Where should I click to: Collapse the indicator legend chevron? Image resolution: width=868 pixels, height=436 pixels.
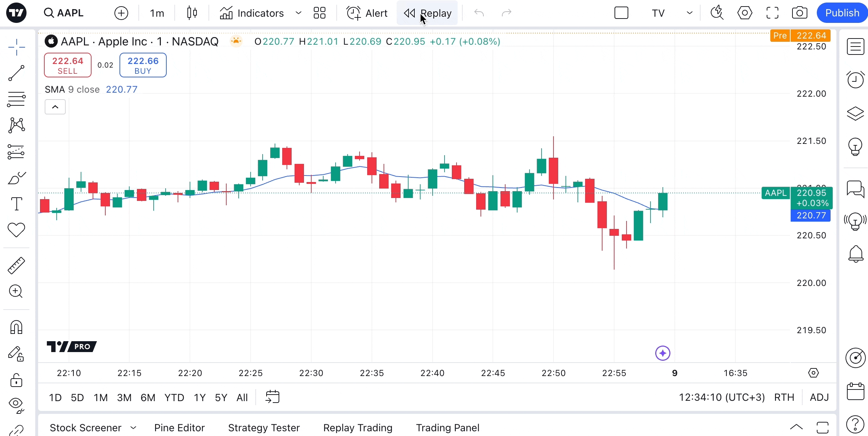(55, 107)
